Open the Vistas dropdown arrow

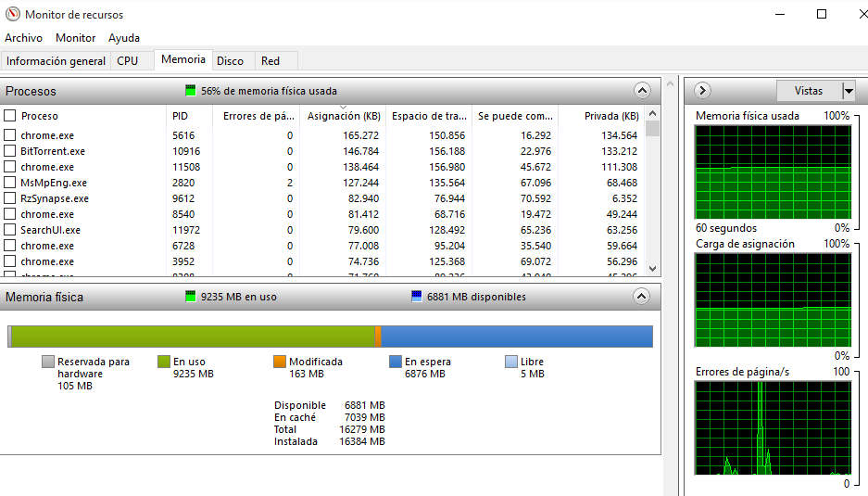[x=849, y=91]
